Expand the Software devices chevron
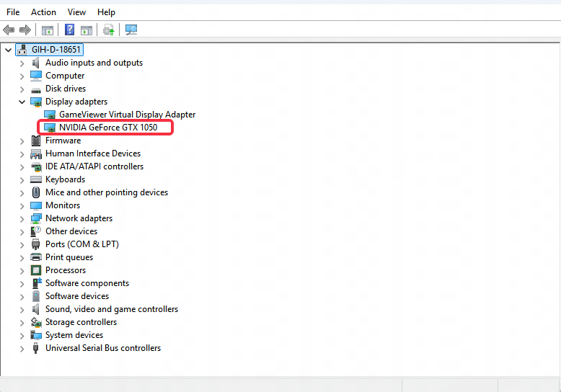 click(x=22, y=296)
